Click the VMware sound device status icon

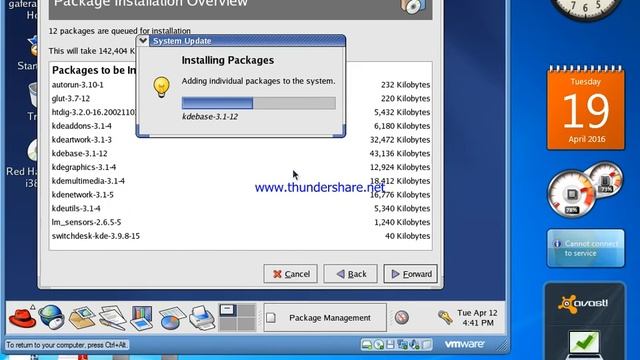pos(415,345)
